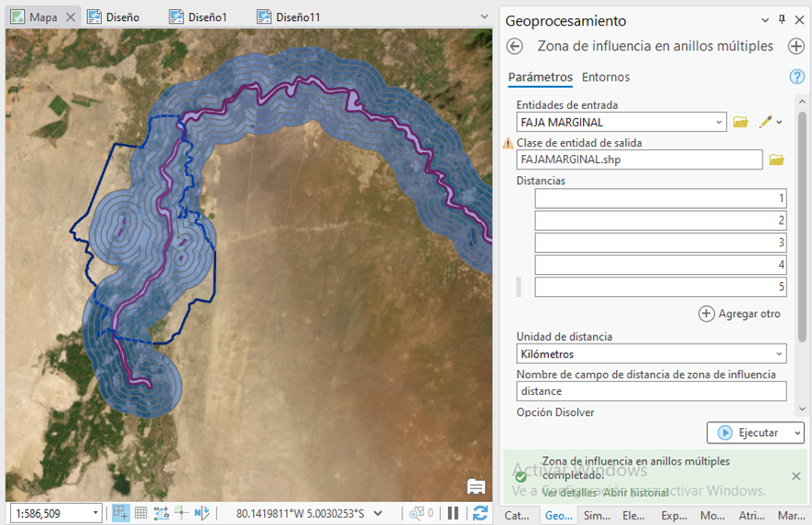Open the Exp... pane tab

pyautogui.click(x=674, y=515)
